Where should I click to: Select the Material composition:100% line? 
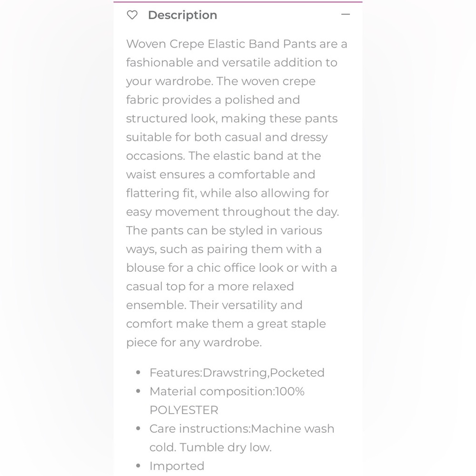point(227,391)
